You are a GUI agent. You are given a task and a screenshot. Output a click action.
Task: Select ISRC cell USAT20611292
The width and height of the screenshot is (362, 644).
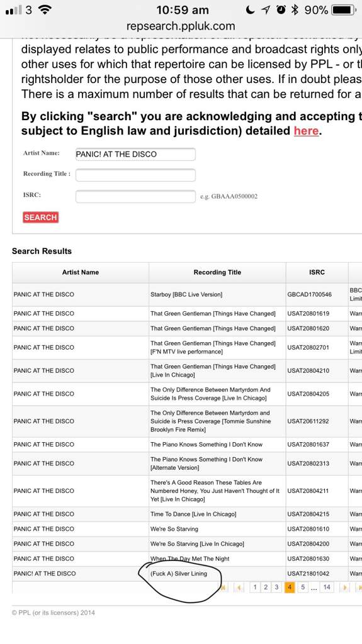point(317,421)
